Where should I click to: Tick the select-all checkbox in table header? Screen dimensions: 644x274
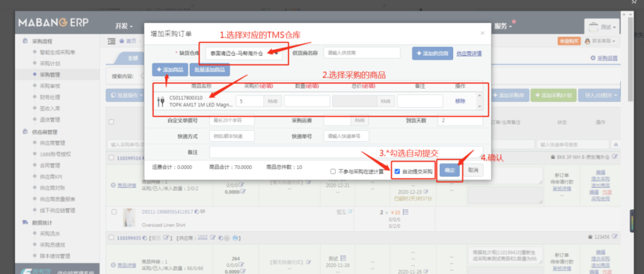[111, 122]
